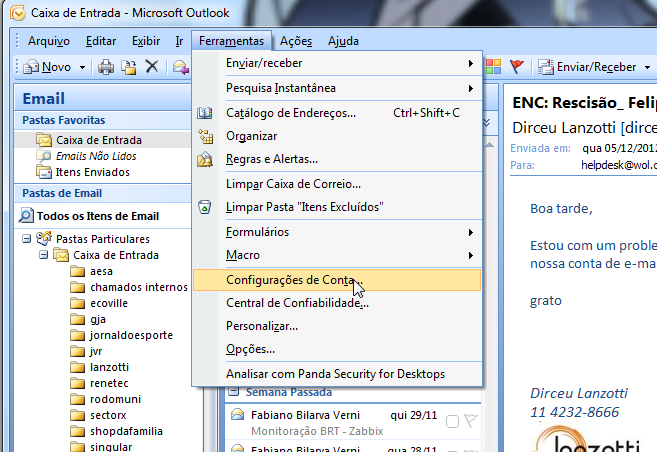
Task: Expand the Enviar/receber submenu
Action: [471, 63]
